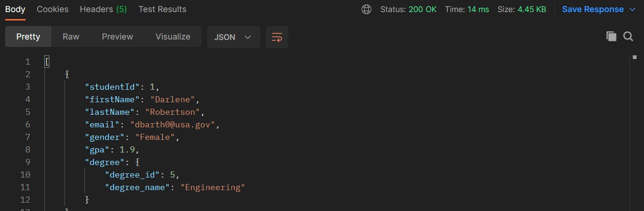Image resolution: width=644 pixels, height=211 pixels.
Task: Click the Save Response button
Action: pyautogui.click(x=593, y=9)
